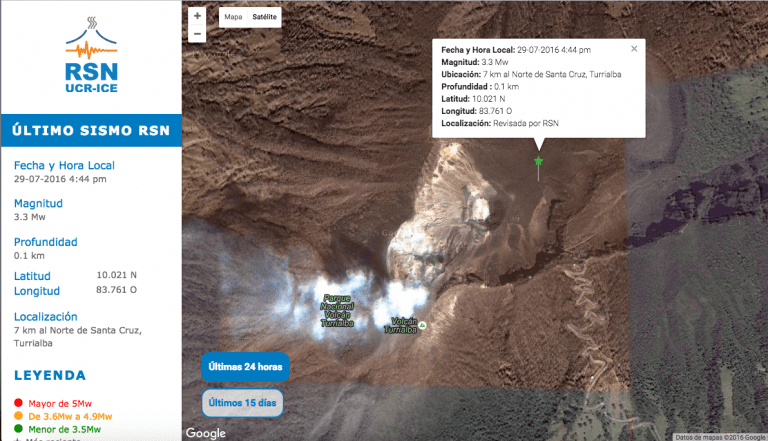
Task: Select the Localización heading in sidebar
Action: (46, 317)
